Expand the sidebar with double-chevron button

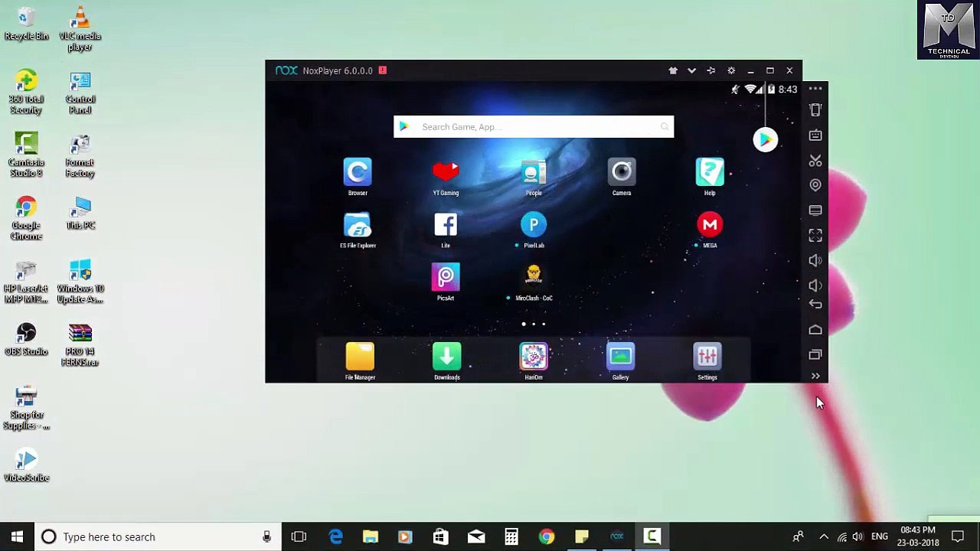click(x=815, y=376)
